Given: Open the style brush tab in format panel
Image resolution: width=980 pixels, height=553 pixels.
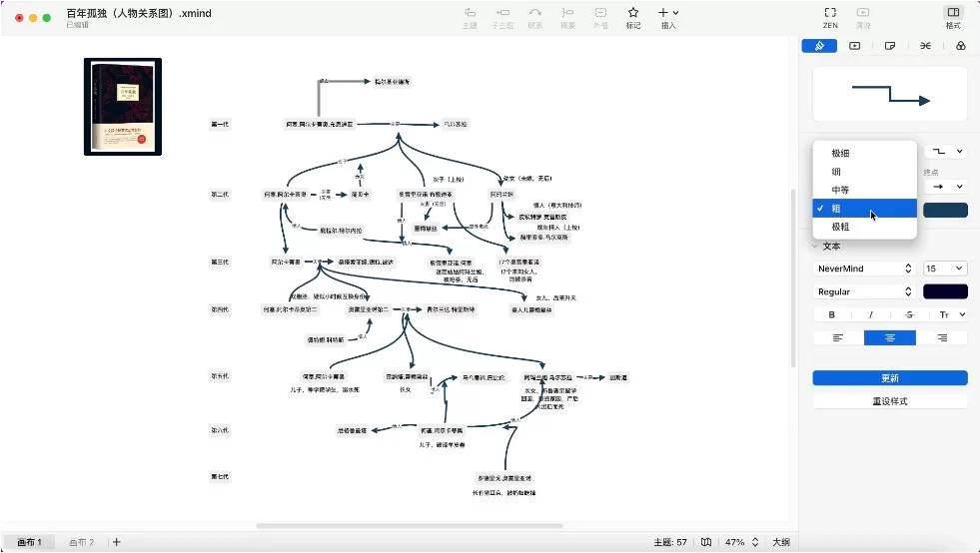Looking at the screenshot, I should point(819,46).
